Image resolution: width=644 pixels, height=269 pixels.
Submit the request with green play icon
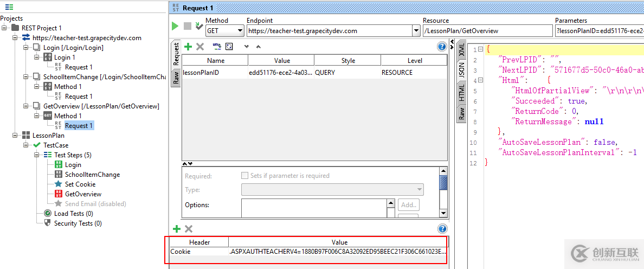tap(176, 26)
